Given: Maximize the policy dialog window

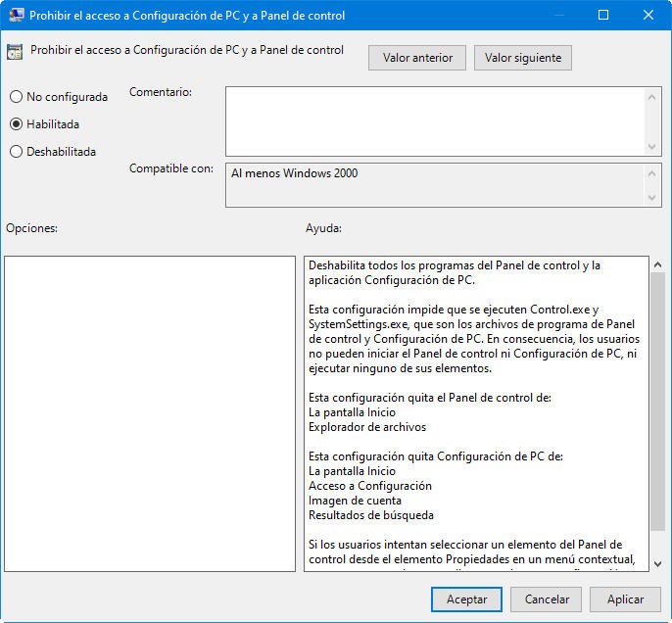Looking at the screenshot, I should 603,15.
